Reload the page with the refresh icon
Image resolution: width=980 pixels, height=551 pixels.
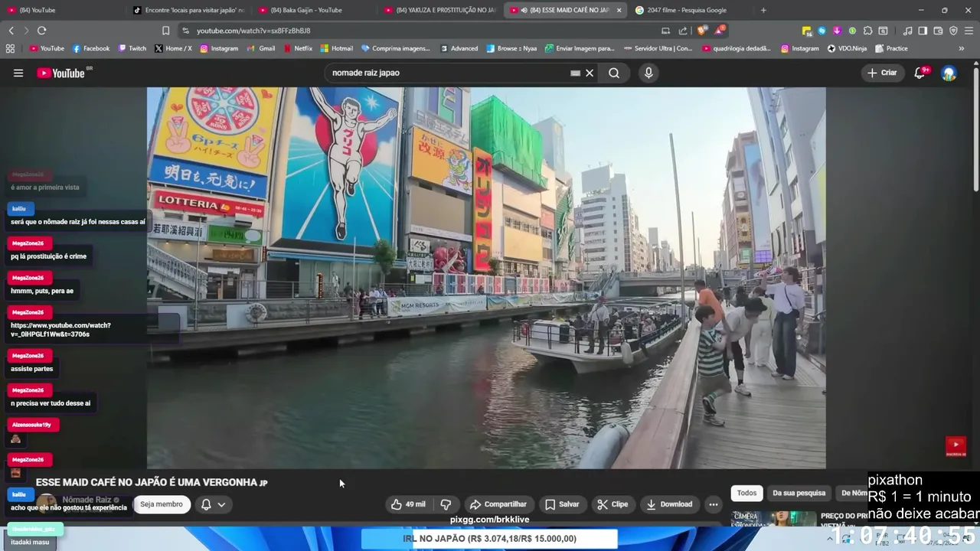click(41, 31)
